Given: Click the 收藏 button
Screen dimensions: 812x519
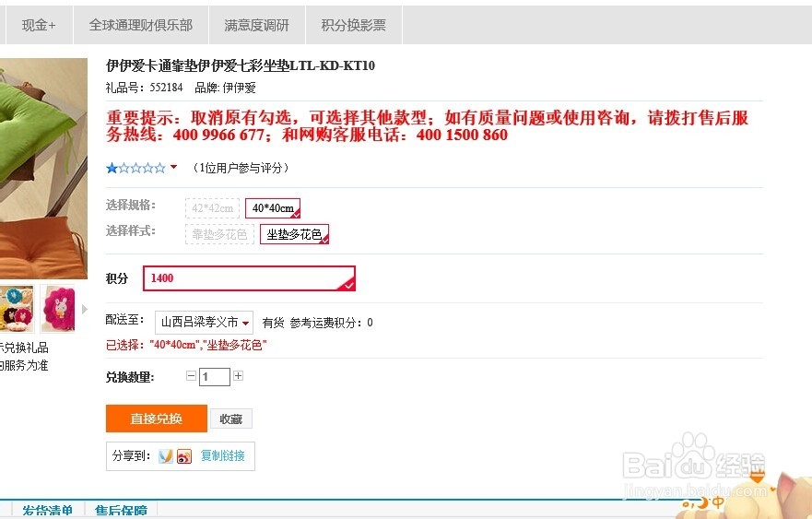Looking at the screenshot, I should click(231, 419).
